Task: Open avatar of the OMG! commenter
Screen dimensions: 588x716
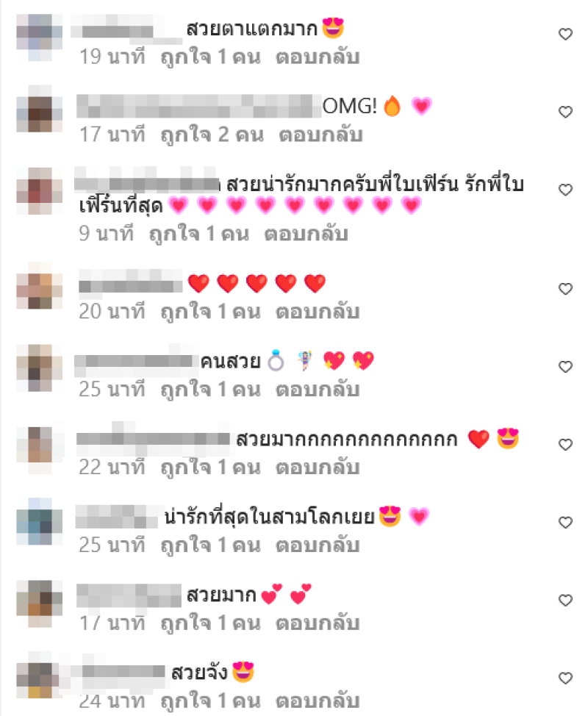Action: point(40,109)
